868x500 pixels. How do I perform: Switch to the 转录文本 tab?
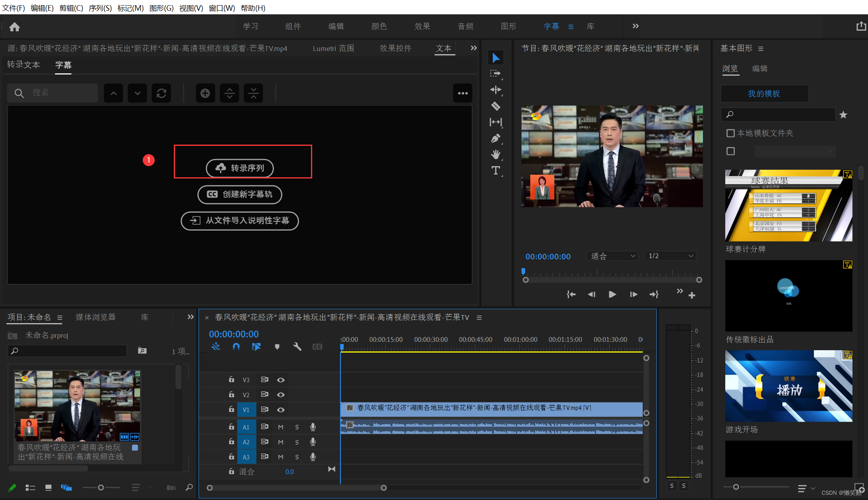click(24, 65)
